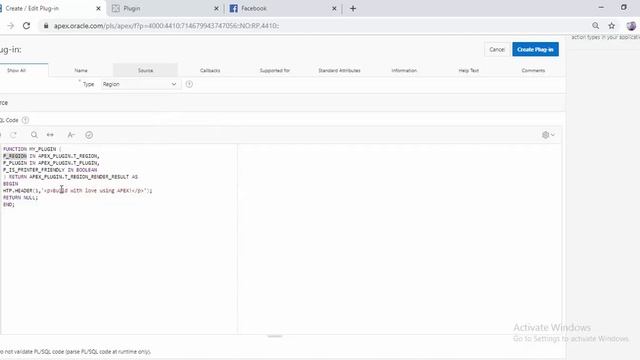Open the Information tab
The height and width of the screenshot is (360, 640).
(404, 70)
